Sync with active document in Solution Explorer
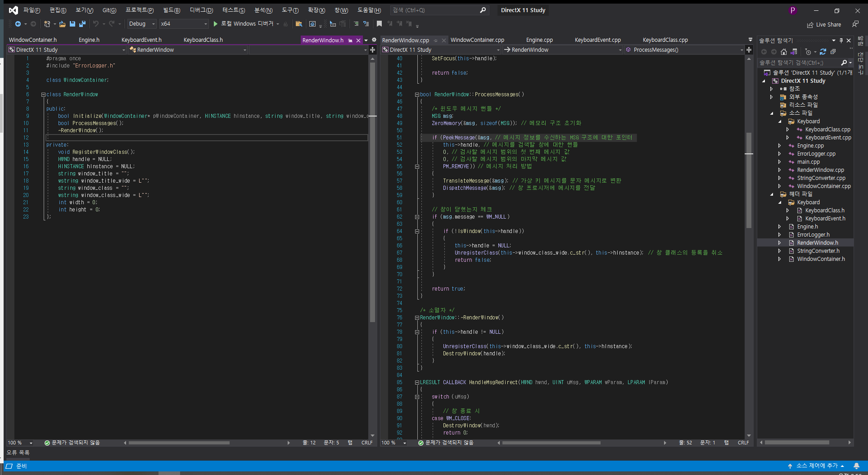The width and height of the screenshot is (868, 475). pyautogui.click(x=823, y=52)
